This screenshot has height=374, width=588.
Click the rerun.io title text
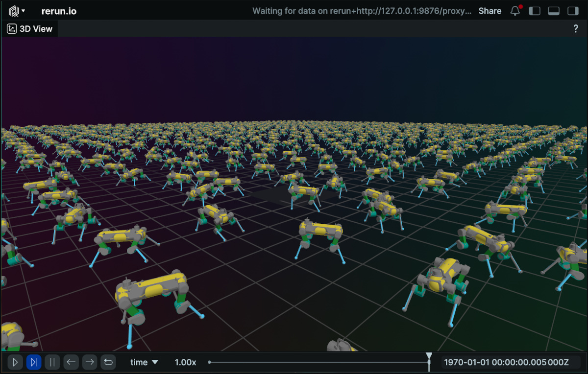pos(59,11)
